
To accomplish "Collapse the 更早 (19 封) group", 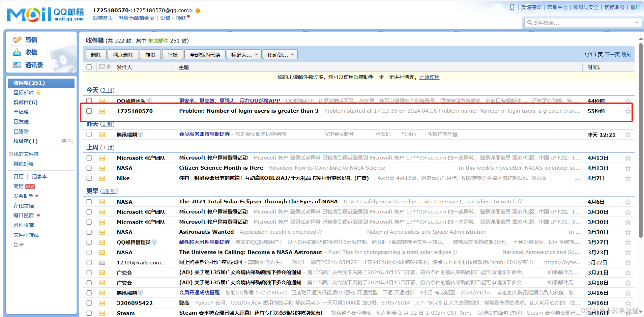I will point(102,191).
